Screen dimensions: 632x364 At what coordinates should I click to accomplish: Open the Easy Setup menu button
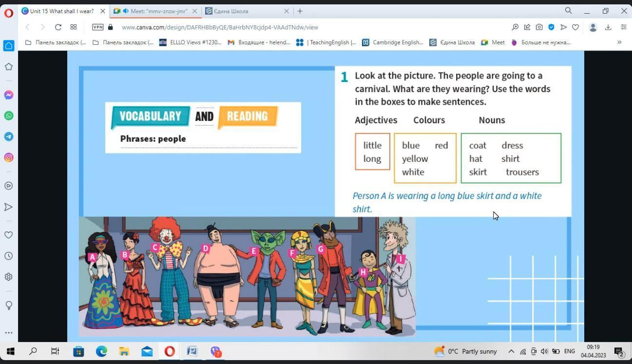point(623,27)
